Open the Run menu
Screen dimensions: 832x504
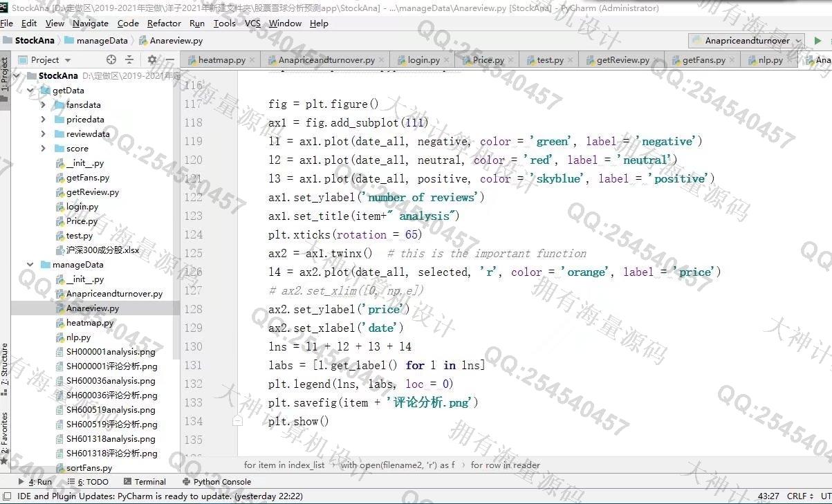pos(197,23)
